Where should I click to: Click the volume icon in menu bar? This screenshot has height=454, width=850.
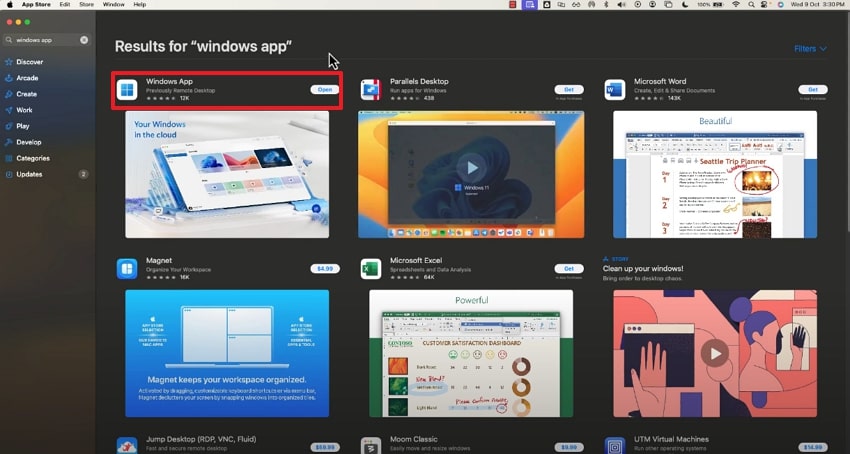622,4
